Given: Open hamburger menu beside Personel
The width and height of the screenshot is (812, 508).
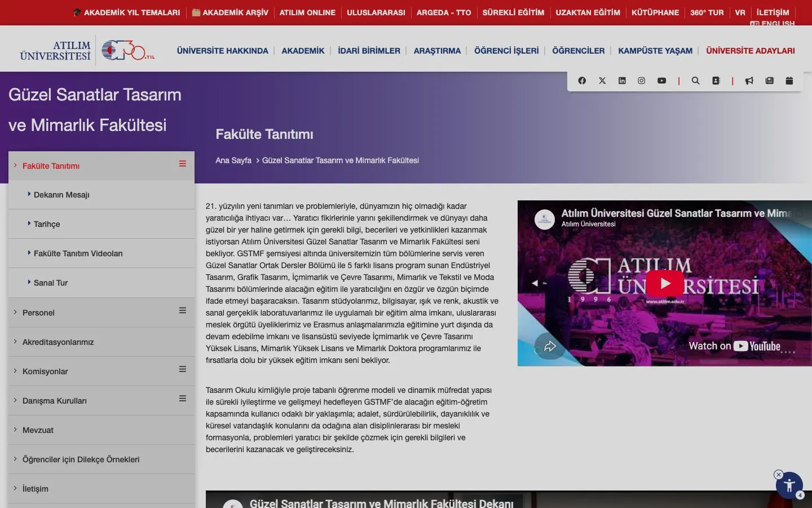Looking at the screenshot, I should 183,310.
